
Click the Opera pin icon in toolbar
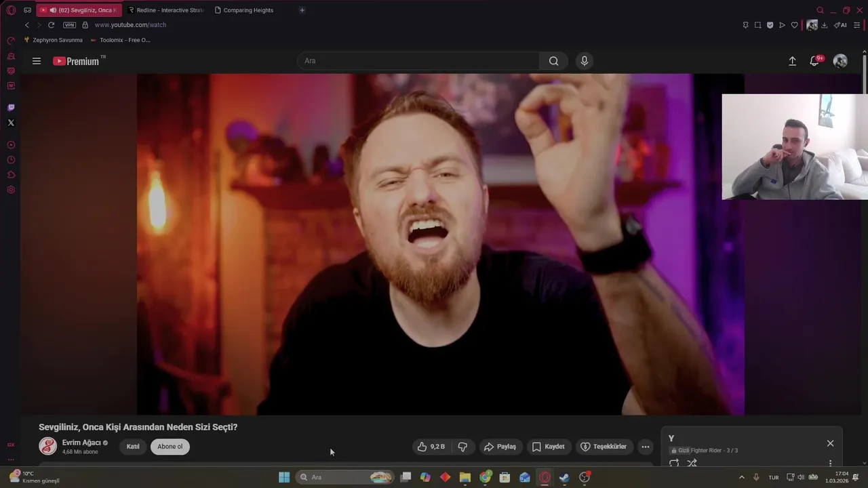[745, 25]
